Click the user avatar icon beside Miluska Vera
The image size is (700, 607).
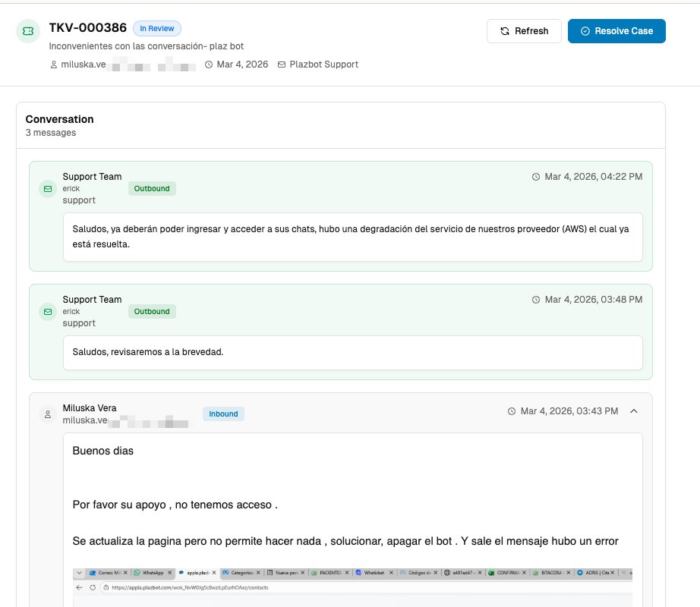pyautogui.click(x=48, y=414)
